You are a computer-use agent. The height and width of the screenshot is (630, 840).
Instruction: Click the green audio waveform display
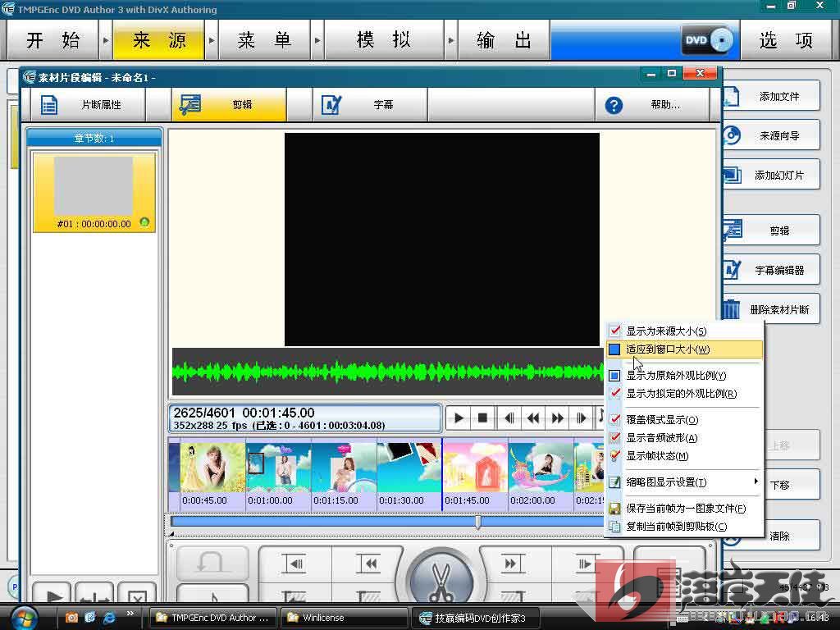click(388, 372)
